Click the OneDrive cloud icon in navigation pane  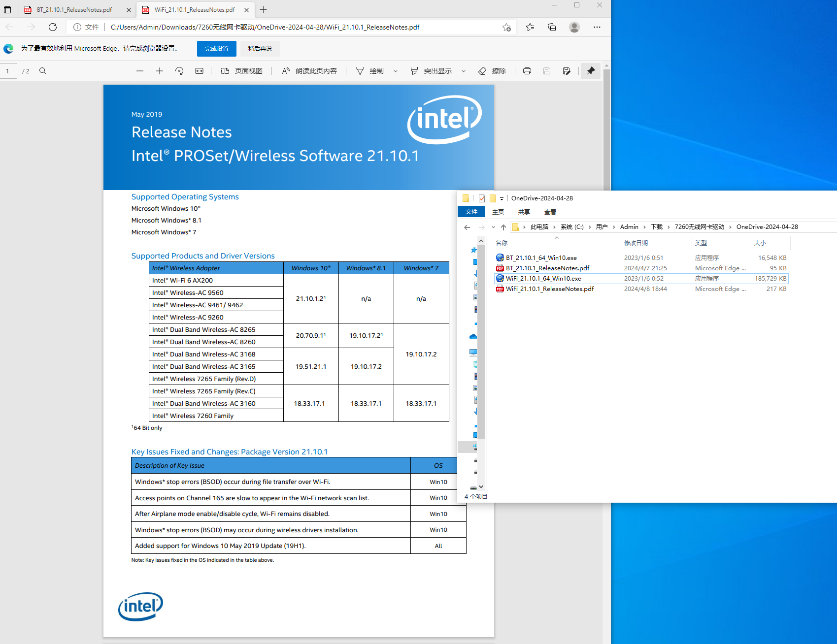coord(473,337)
